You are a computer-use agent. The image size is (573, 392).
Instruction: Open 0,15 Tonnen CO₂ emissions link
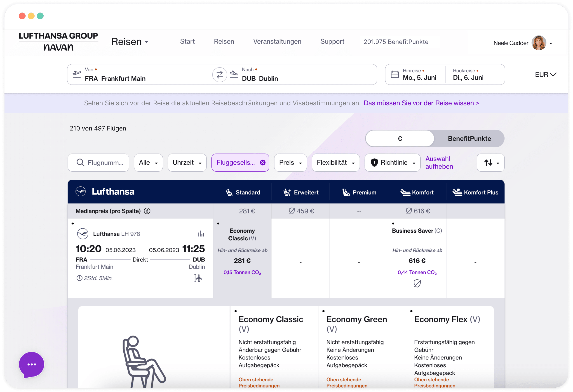tap(242, 272)
